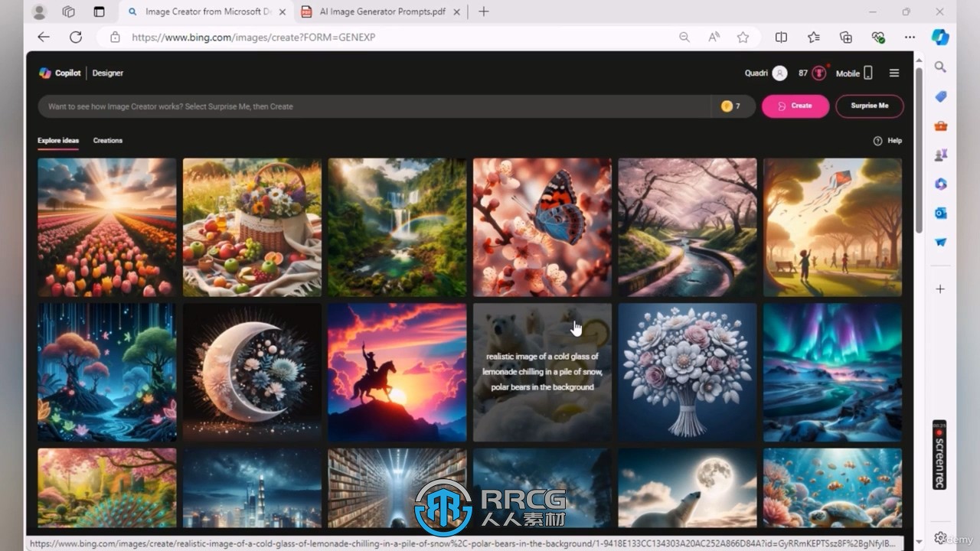Open the children flying kite image
980x551 pixels.
pos(832,227)
